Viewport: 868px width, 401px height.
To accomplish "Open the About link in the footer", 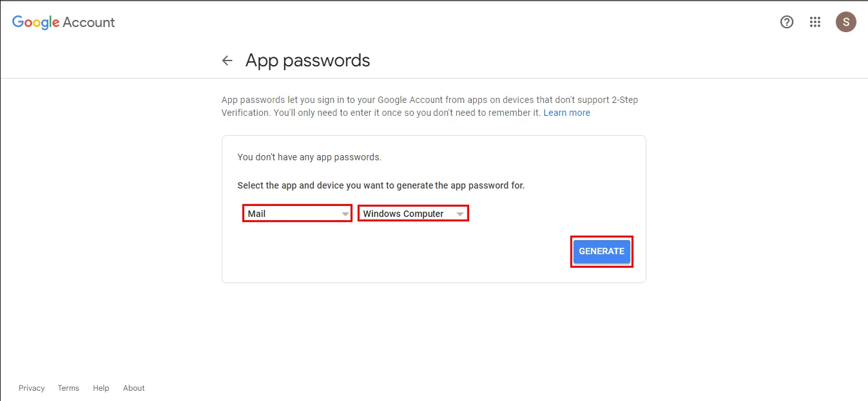I will (134, 388).
